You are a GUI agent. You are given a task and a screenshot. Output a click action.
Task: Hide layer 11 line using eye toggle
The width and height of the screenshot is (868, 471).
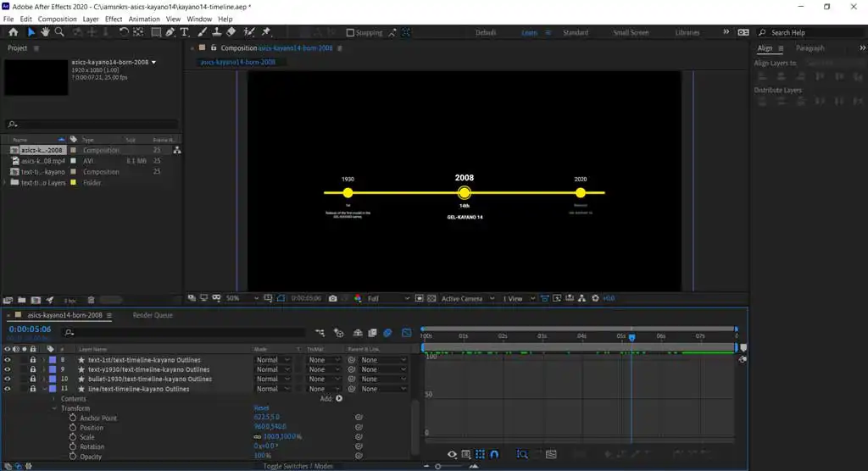click(x=7, y=389)
